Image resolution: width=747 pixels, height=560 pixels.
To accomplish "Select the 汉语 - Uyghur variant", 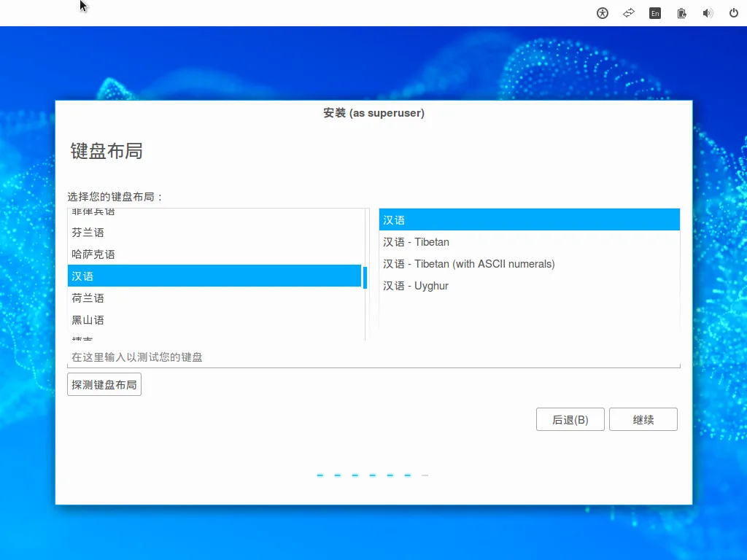I will (x=415, y=286).
